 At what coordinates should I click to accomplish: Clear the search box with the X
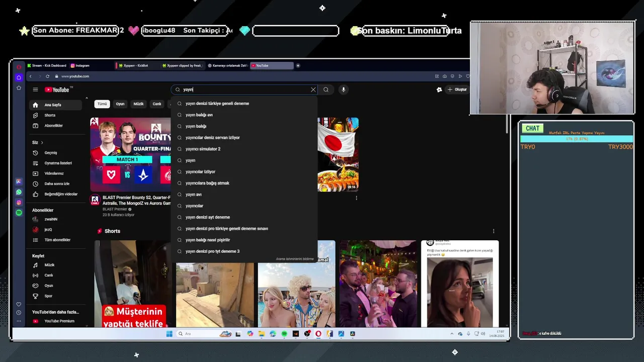coord(313,89)
